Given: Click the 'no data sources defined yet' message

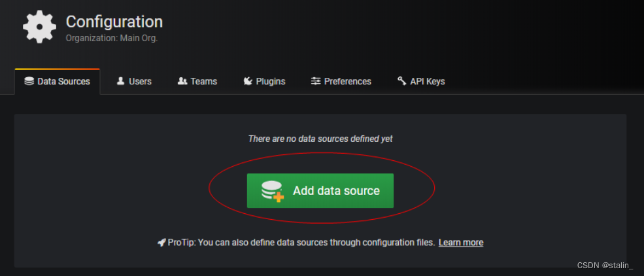Looking at the screenshot, I should tap(320, 139).
